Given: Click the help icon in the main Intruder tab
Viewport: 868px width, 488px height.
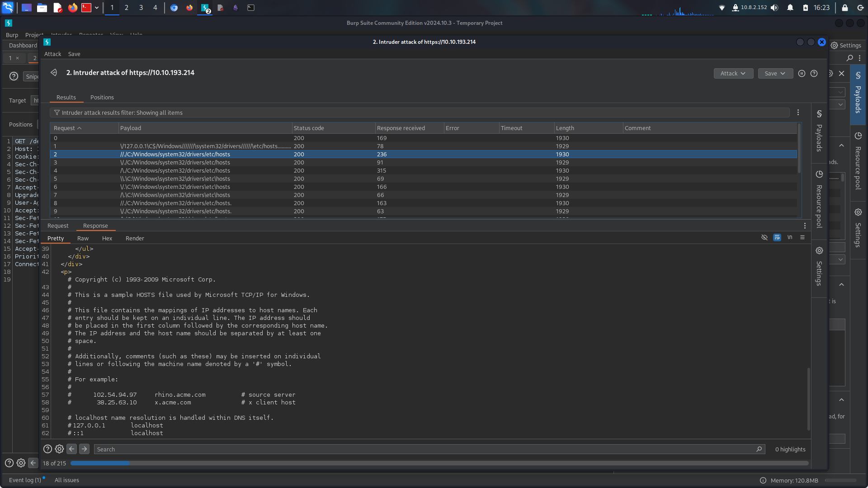Looking at the screenshot, I should [14, 76].
